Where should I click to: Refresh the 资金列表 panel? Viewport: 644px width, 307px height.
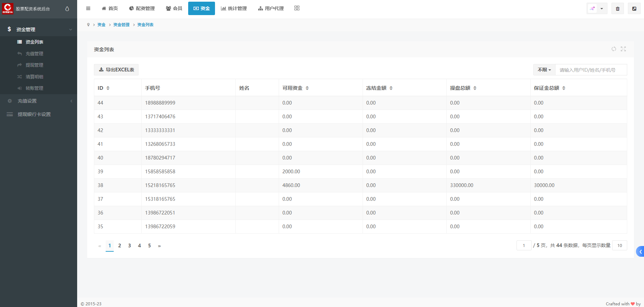(613, 49)
